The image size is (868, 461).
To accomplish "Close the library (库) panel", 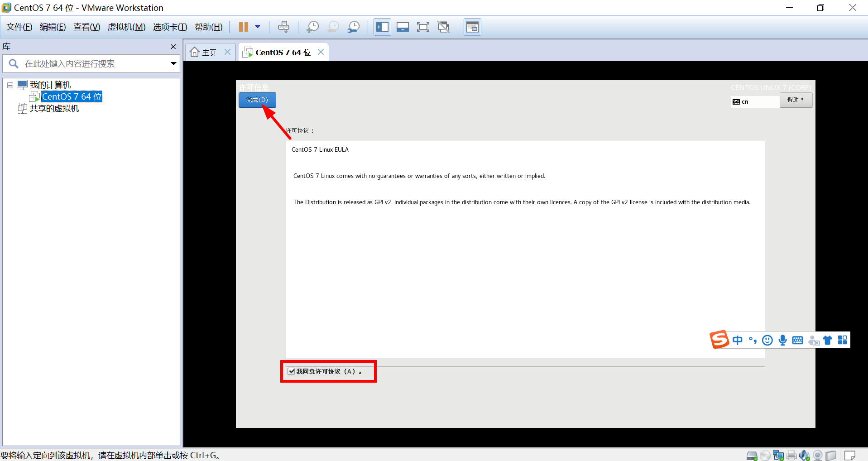I will [x=173, y=47].
